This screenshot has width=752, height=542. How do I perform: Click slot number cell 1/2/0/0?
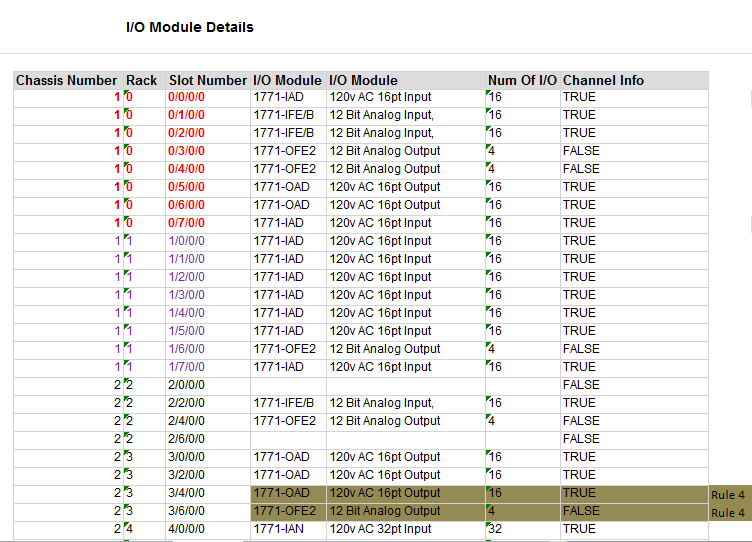pyautogui.click(x=208, y=277)
